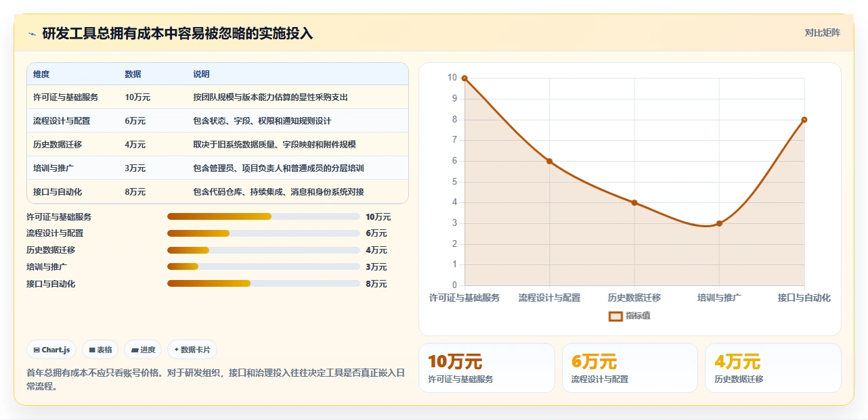Click the 培训与推广 progress bar
Screen dimensions: 868x420
[263, 266]
